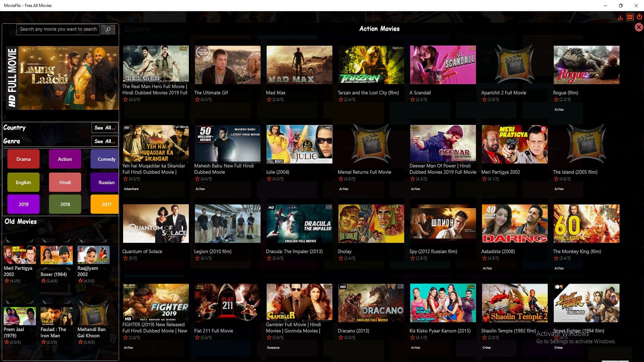The height and width of the screenshot is (362, 644).
Task: Select the Action genre filter button
Action: [x=65, y=159]
